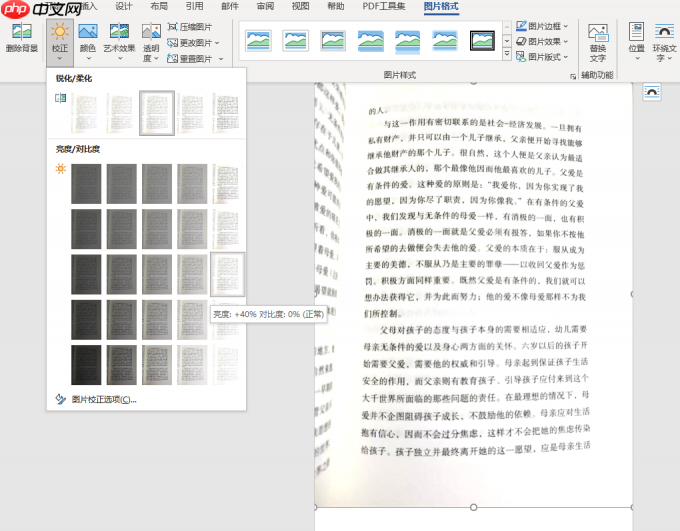
Task: Click Compress Pictures (压缩图片)
Action: tap(190, 27)
